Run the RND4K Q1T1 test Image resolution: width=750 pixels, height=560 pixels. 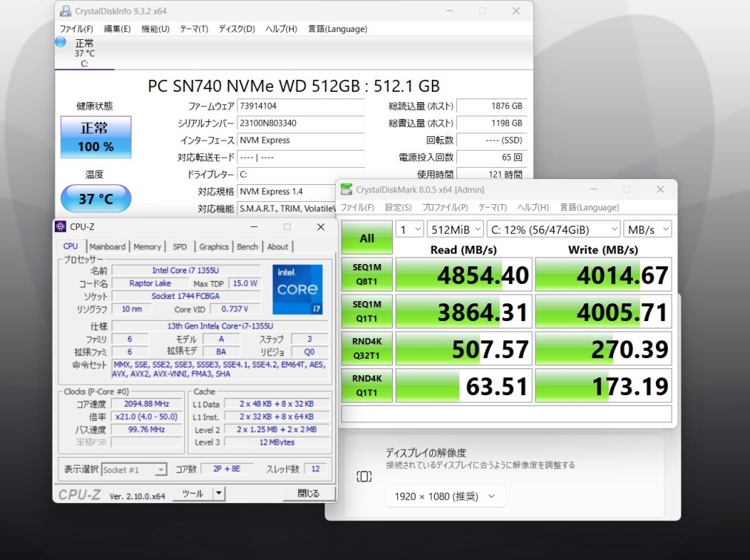(367, 385)
